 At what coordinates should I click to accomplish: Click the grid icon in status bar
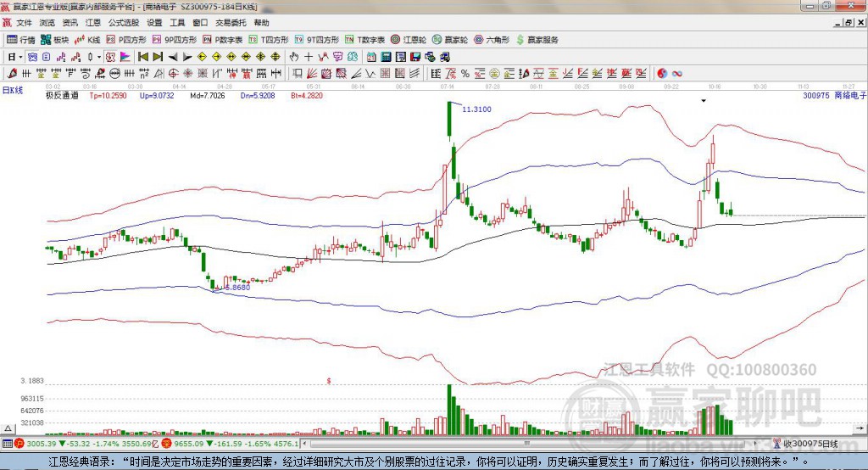(x=7, y=444)
